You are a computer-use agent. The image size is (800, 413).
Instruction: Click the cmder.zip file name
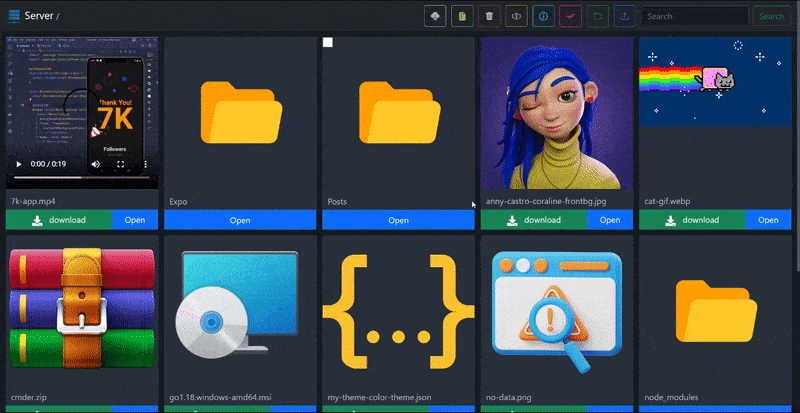click(30, 397)
